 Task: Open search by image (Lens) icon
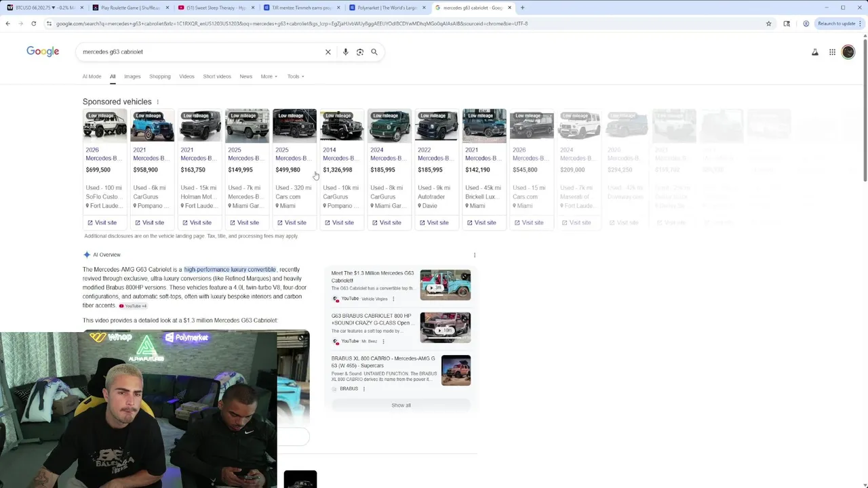coord(360,52)
